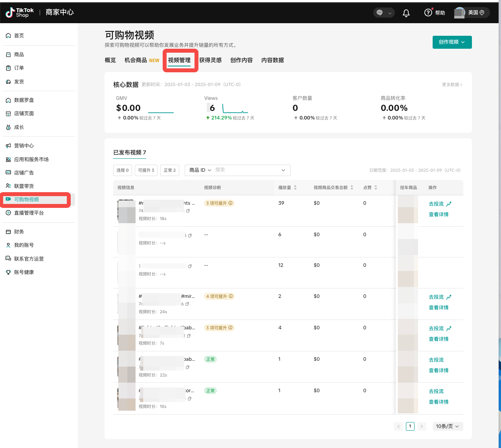Click the TikTok Shop logo
Screen dimensions: 501x448
20,13
